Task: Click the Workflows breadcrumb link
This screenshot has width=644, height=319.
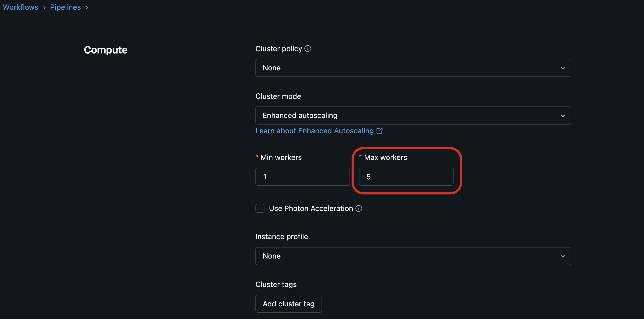Action: (20, 7)
